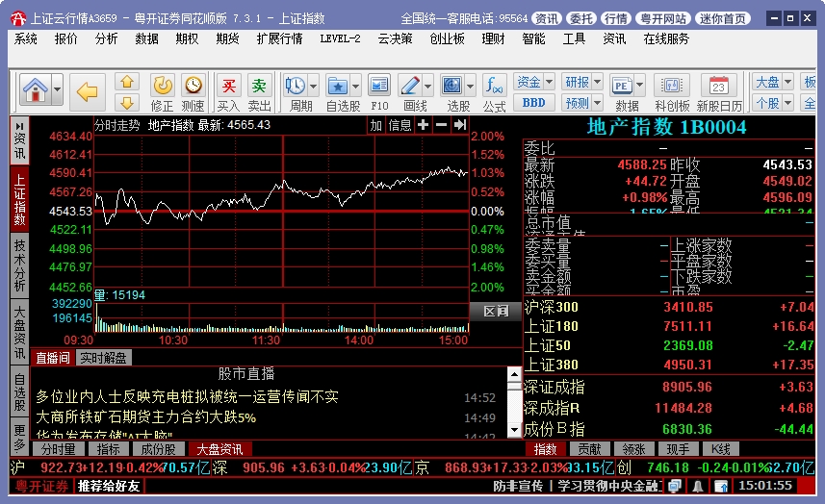
Task: Click the yellow back arrow
Action: coord(88,92)
